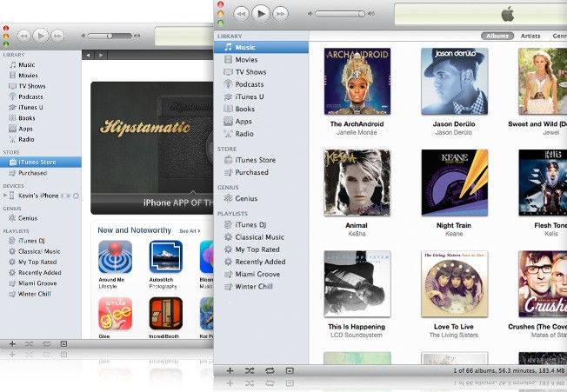Switch to Albums view tab

(497, 36)
